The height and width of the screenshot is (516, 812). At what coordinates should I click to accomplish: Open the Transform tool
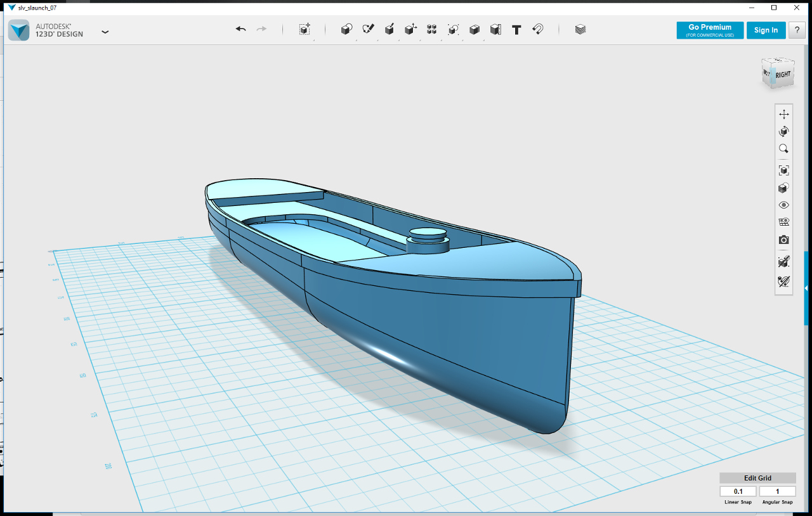click(305, 29)
